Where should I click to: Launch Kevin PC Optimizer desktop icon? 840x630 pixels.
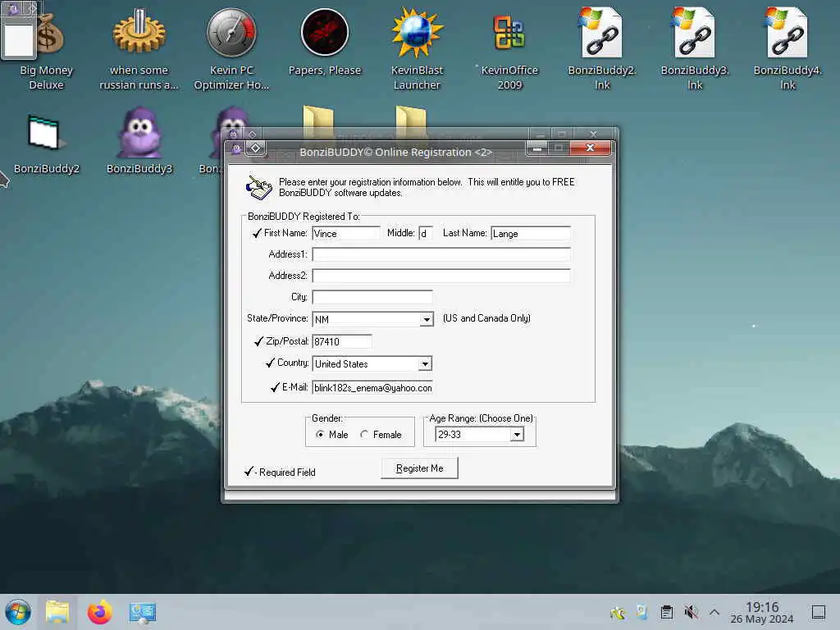click(x=231, y=48)
